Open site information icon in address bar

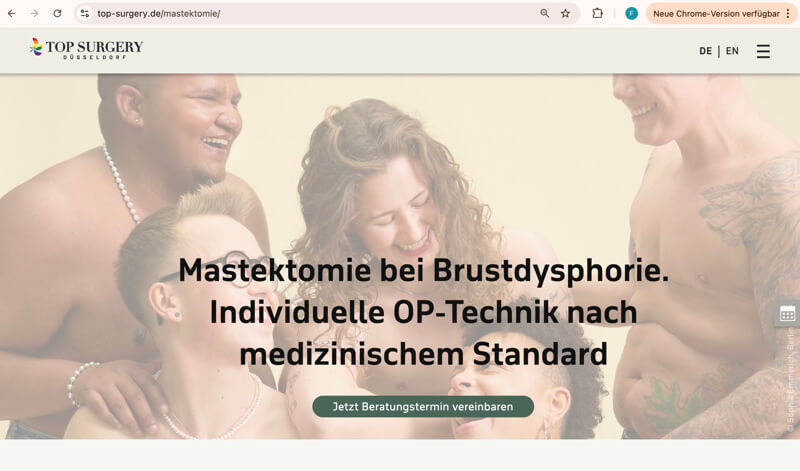pyautogui.click(x=85, y=14)
